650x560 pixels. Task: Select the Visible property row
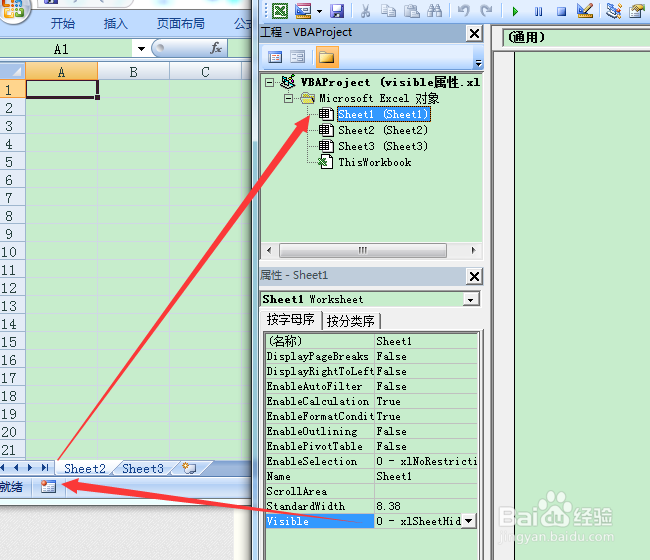coord(319,521)
